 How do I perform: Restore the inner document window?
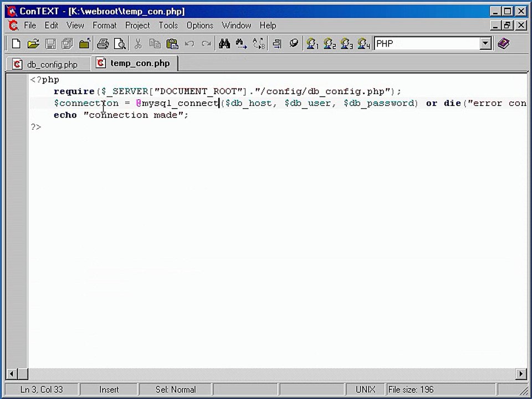[508, 25]
